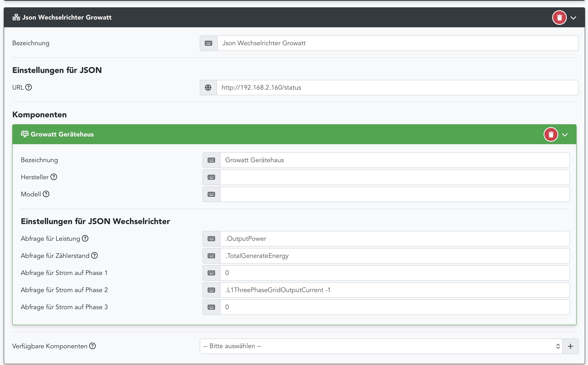Open help for Abfrage für Leistung
Screen dimensions: 588x365
85,239
